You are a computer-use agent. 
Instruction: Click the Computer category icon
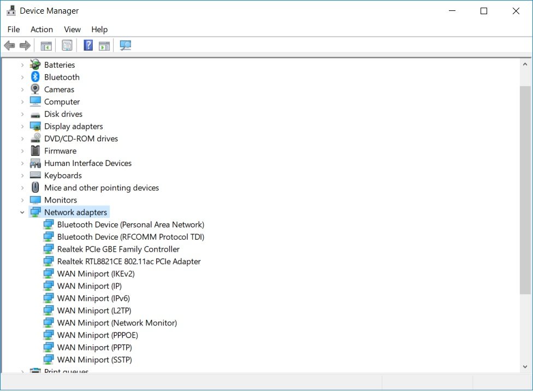pyautogui.click(x=35, y=101)
